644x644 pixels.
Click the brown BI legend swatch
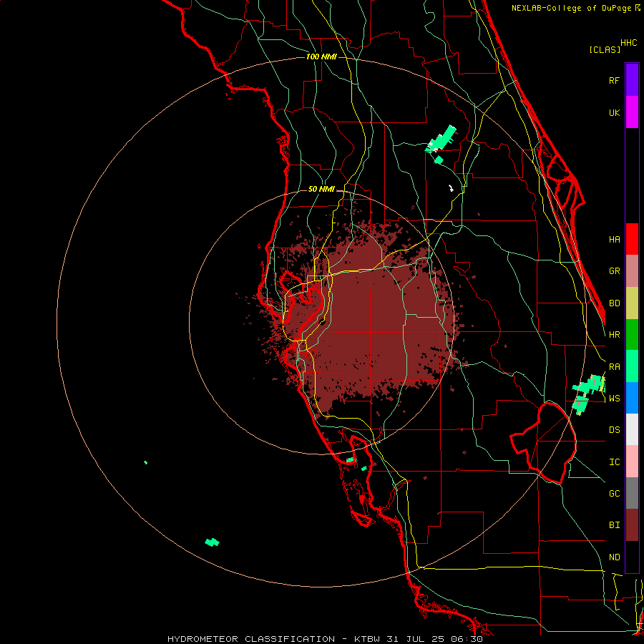click(632, 525)
